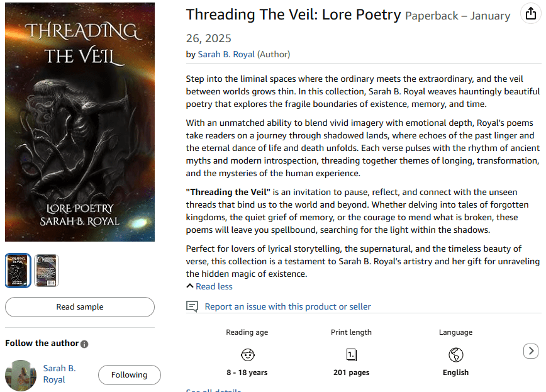Select the back cover thumbnail

pyautogui.click(x=47, y=271)
